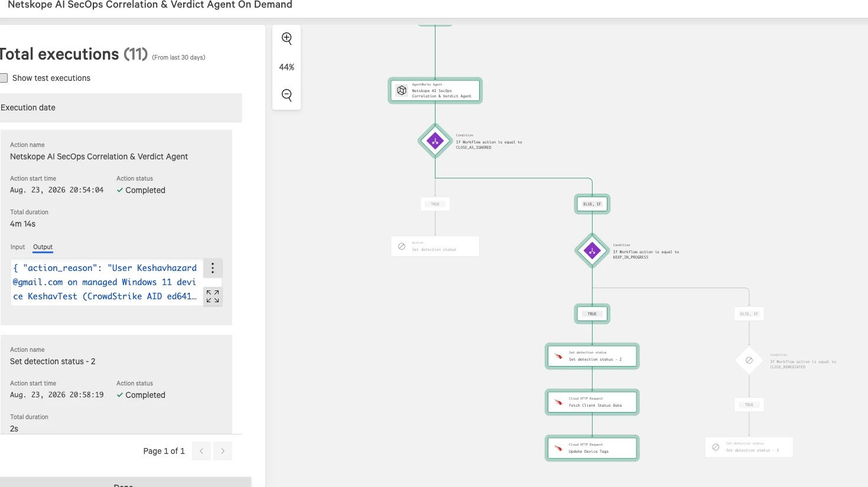Open the greyed Set detection status node
The image size is (868, 487).
pos(435,247)
